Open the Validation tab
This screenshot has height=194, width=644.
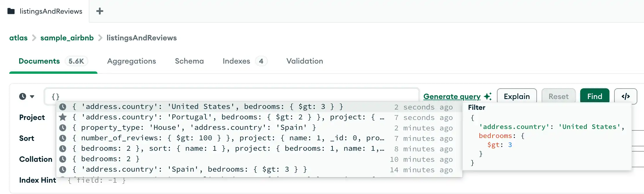click(x=305, y=61)
